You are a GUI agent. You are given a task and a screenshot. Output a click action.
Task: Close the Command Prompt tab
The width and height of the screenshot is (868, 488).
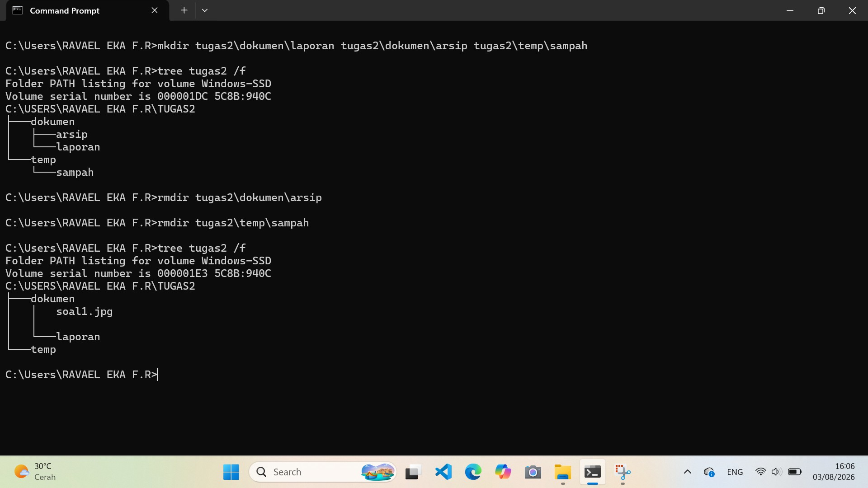(155, 10)
